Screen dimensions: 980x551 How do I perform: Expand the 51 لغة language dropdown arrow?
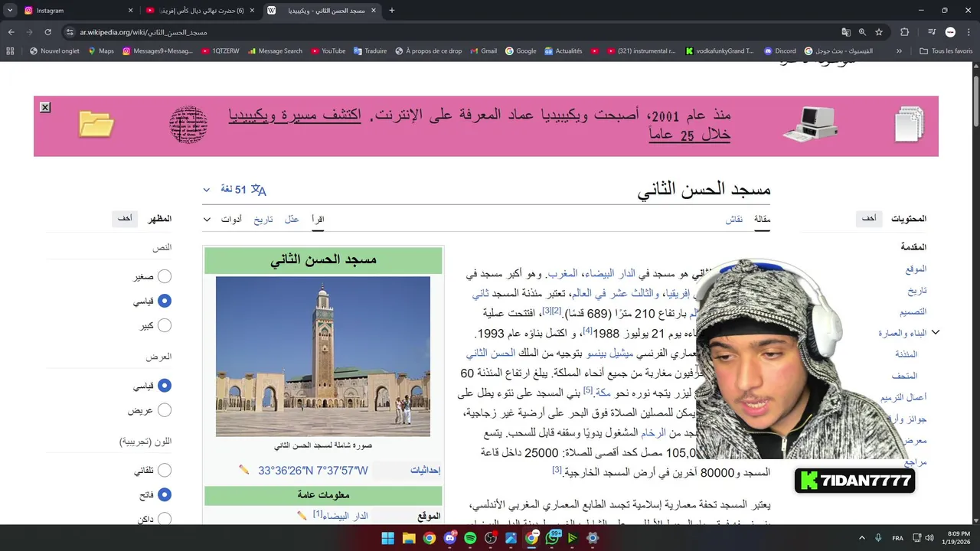point(206,190)
